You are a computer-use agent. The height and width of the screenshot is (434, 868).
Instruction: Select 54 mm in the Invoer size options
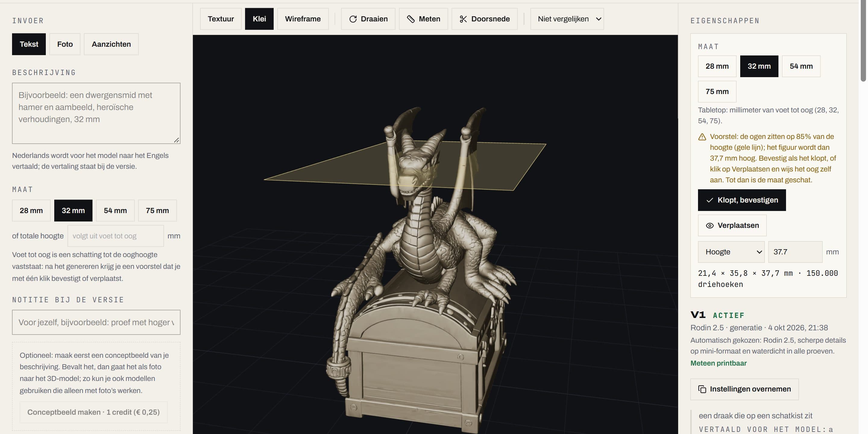click(x=115, y=211)
